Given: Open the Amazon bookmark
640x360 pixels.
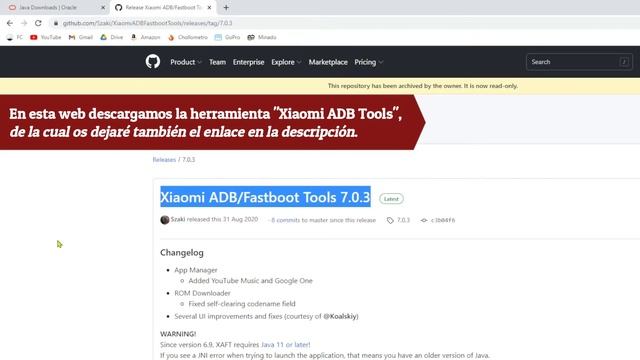Looking at the screenshot, I should [145, 37].
